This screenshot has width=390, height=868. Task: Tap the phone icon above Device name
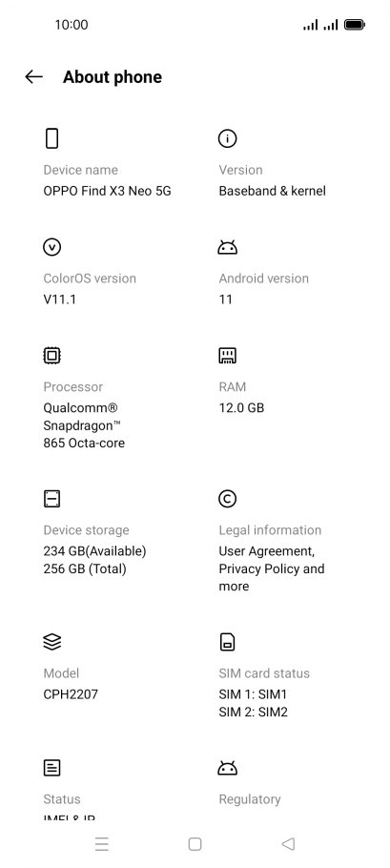pyautogui.click(x=51, y=138)
